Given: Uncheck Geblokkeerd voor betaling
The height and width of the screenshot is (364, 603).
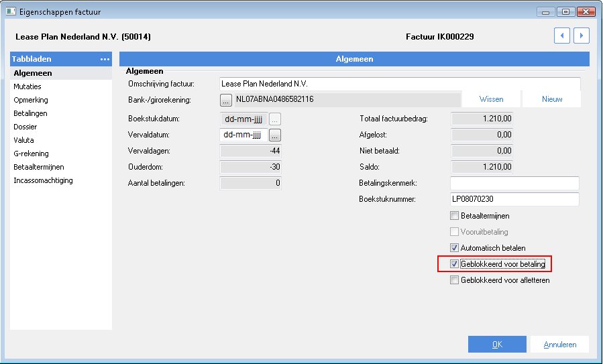Looking at the screenshot, I should coord(454,264).
